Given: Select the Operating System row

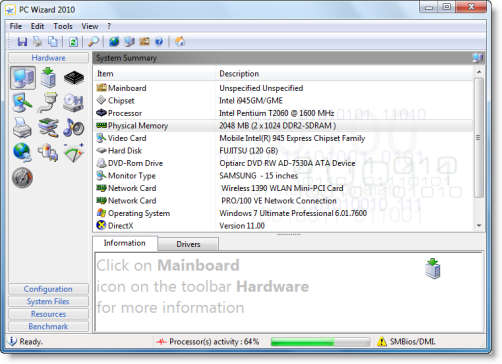Looking at the screenshot, I should point(284,213).
